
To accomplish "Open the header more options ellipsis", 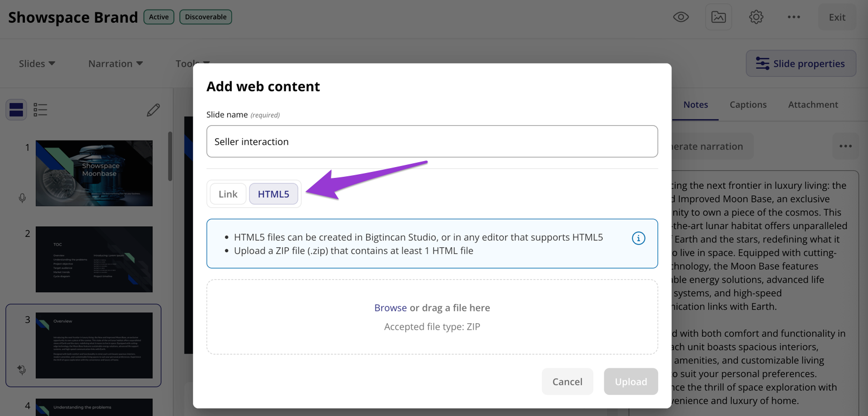I will click(x=794, y=17).
